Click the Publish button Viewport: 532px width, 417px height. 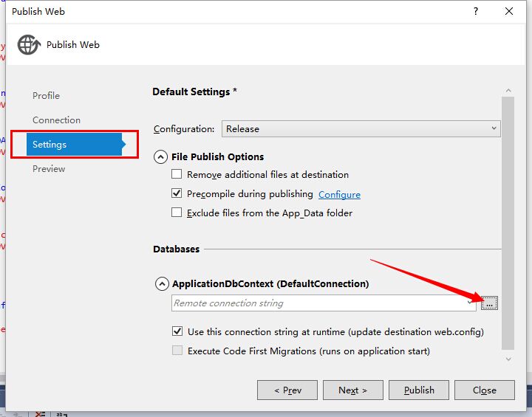coord(419,390)
